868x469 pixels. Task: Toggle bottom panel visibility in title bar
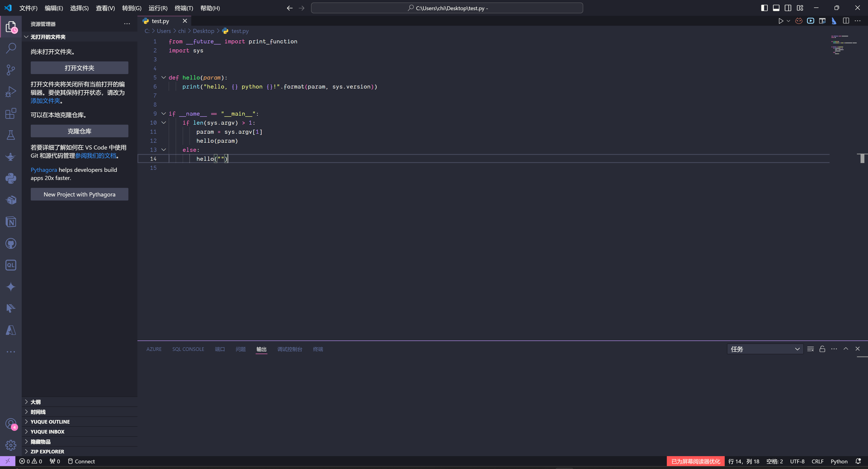(x=776, y=8)
